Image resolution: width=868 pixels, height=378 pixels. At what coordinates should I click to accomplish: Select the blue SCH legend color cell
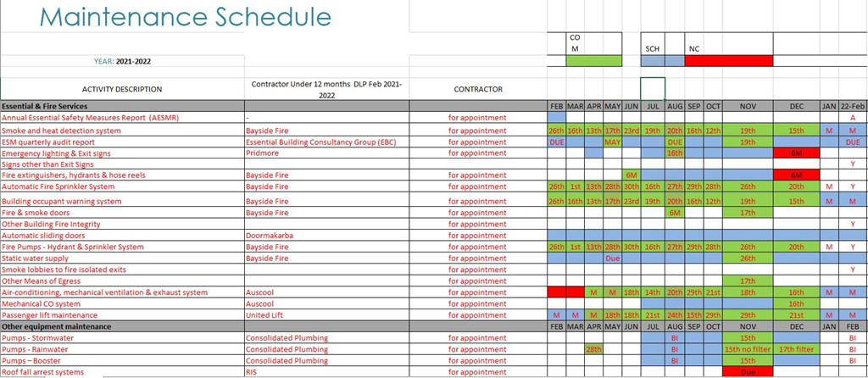coord(663,61)
